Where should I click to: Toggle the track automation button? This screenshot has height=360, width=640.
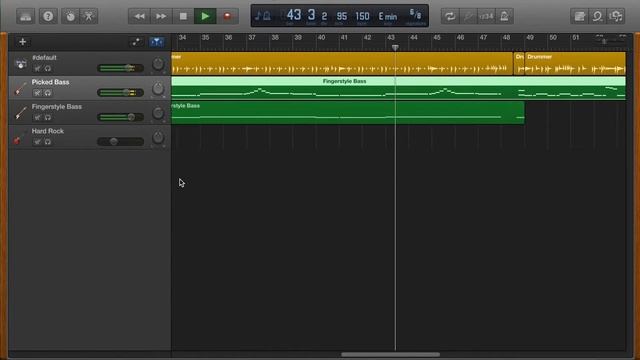(136, 42)
